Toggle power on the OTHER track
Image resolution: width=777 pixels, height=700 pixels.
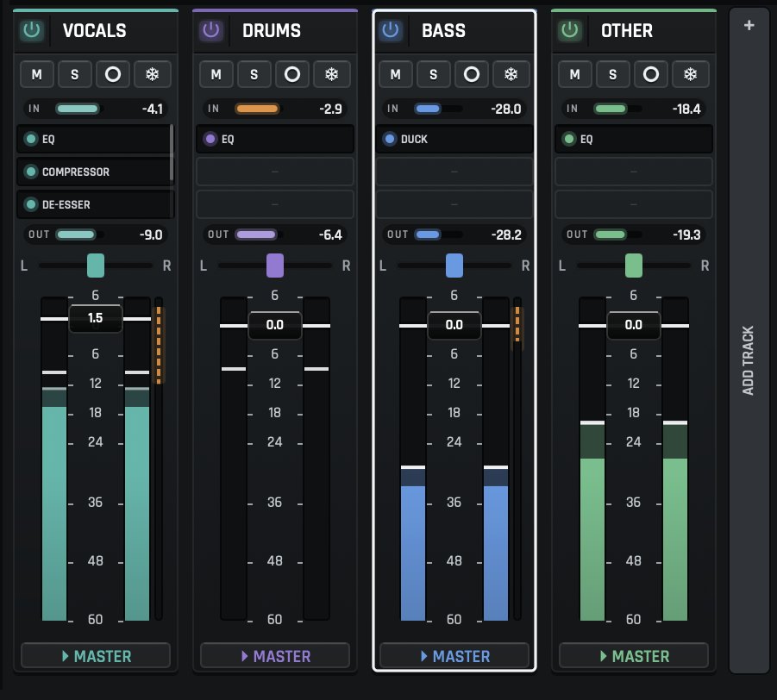tap(570, 30)
